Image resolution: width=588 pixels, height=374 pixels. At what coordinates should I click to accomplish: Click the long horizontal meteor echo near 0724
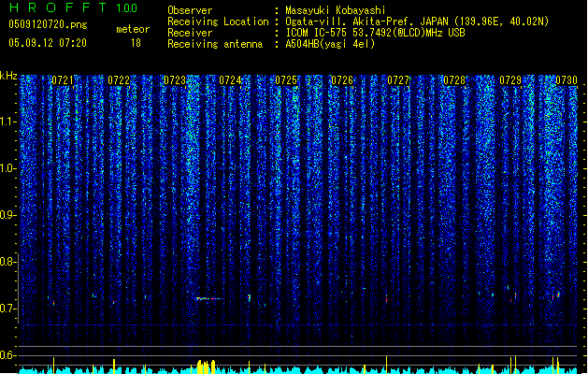[x=208, y=298]
